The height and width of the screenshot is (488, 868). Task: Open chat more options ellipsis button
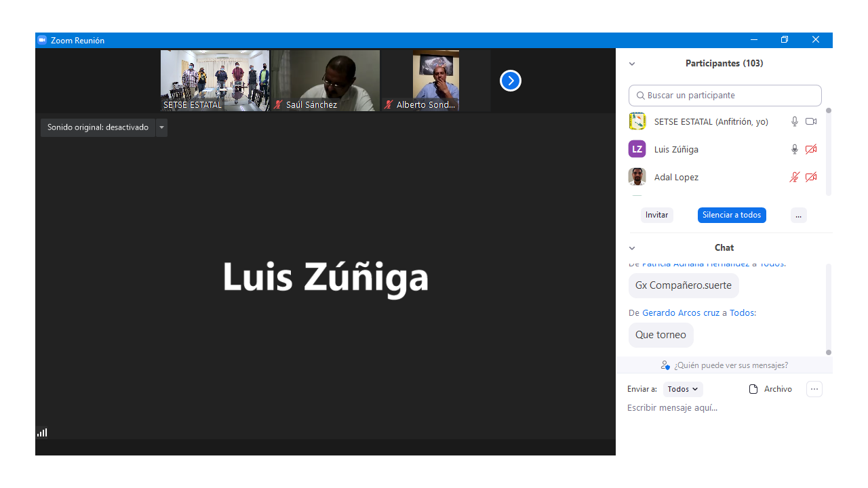[x=814, y=389]
